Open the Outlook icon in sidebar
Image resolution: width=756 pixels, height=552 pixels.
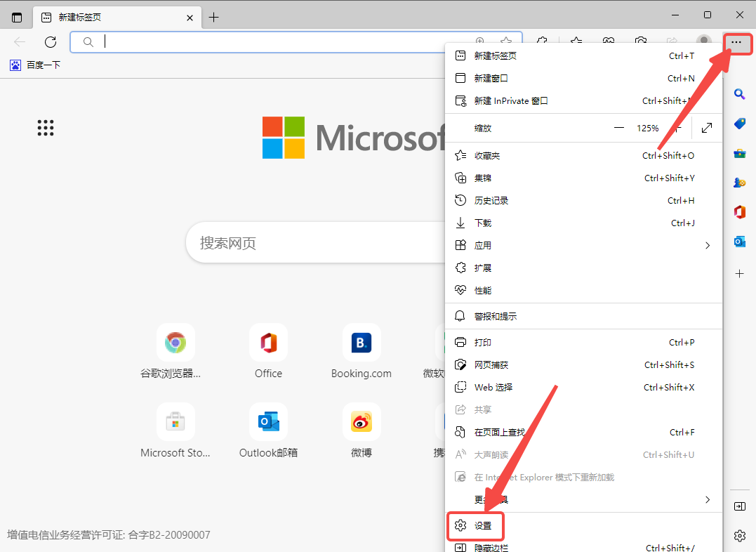[739, 242]
